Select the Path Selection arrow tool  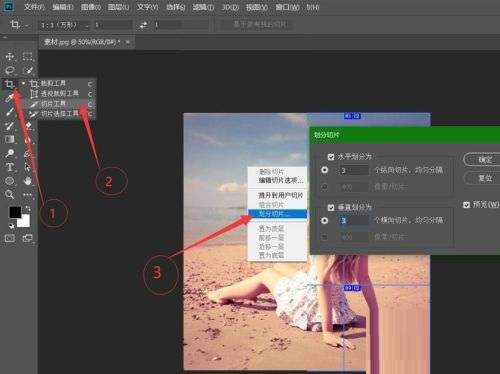[27, 167]
